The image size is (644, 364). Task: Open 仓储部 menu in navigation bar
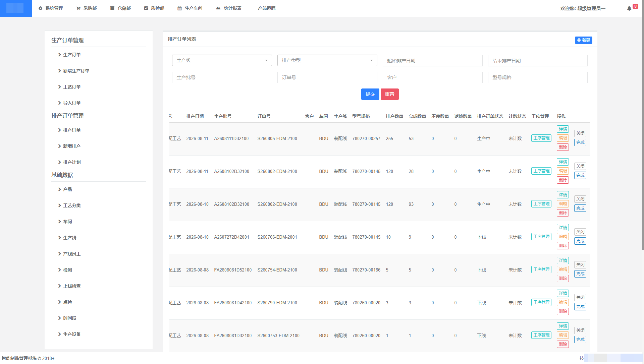coord(120,8)
